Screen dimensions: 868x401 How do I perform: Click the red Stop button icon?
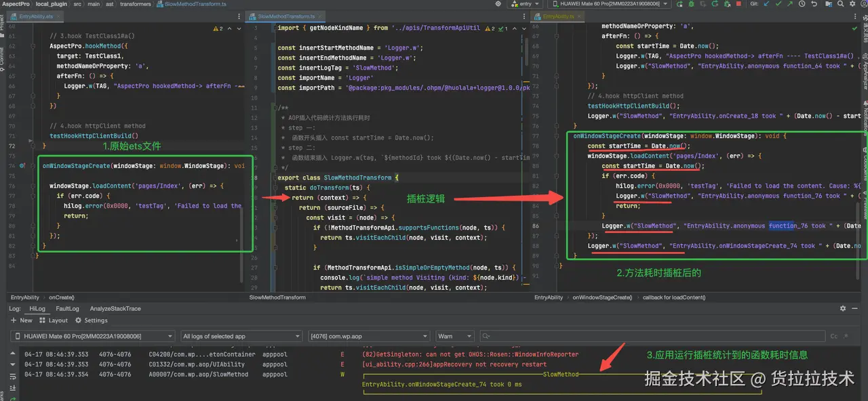(738, 4)
